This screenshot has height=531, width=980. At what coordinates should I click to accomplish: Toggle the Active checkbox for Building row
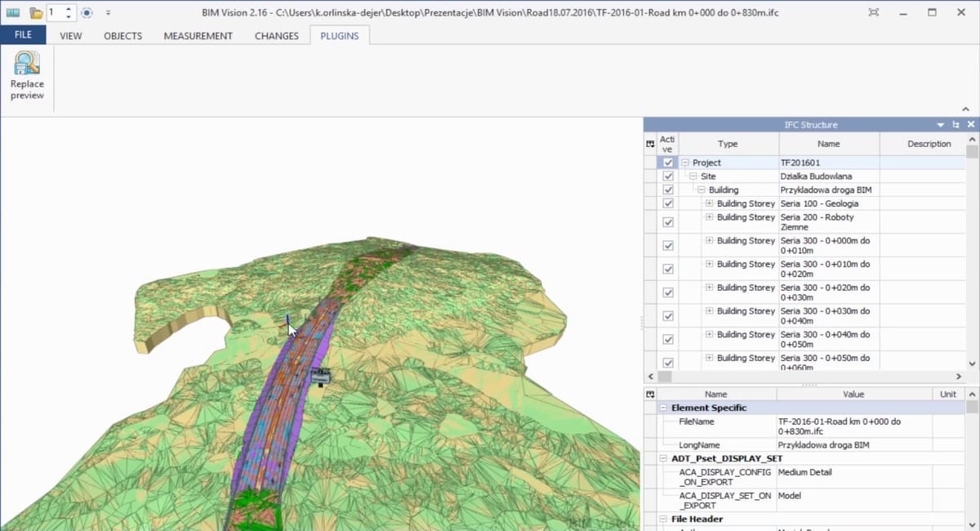(x=668, y=190)
